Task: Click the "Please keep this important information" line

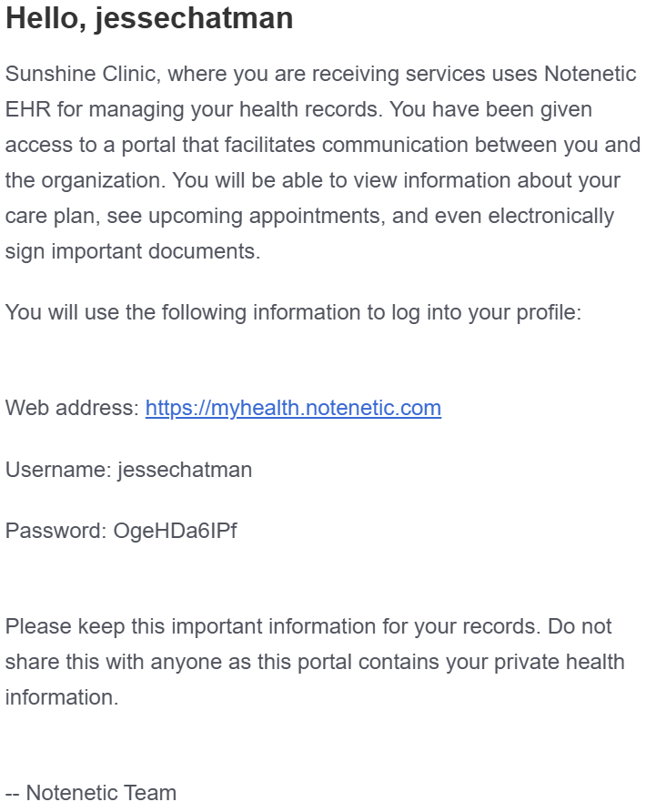Action: tap(308, 626)
